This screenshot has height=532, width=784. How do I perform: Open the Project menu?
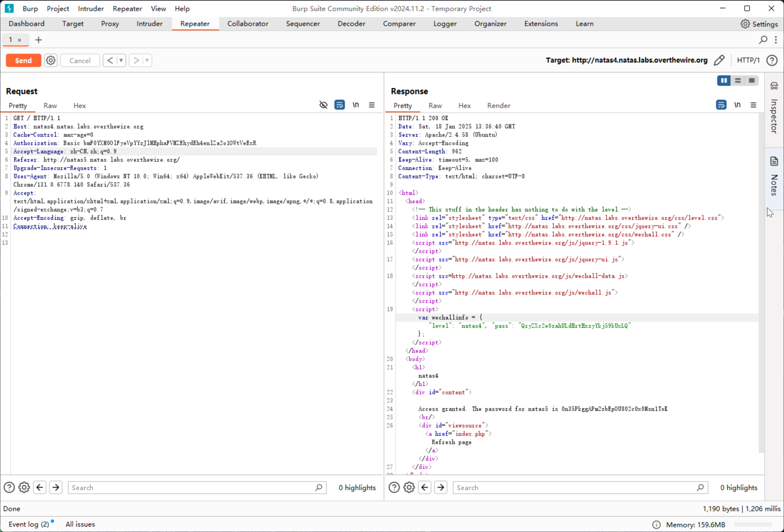pyautogui.click(x=58, y=8)
